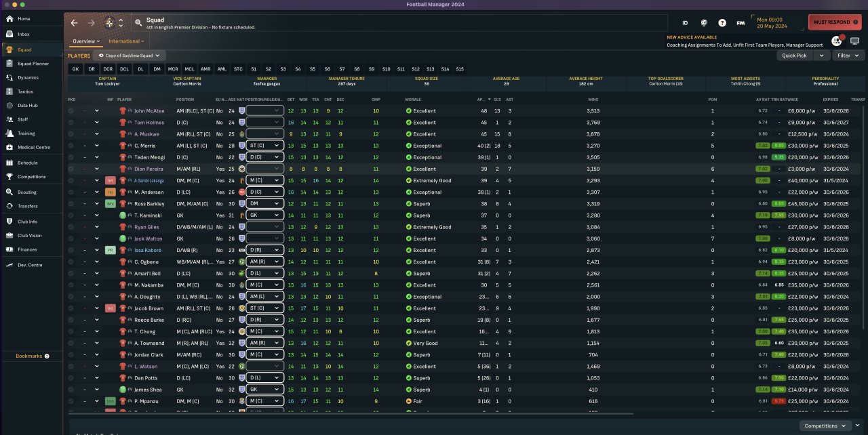Sort by the MINS column header
This screenshot has width=868, height=435.
tap(593, 100)
